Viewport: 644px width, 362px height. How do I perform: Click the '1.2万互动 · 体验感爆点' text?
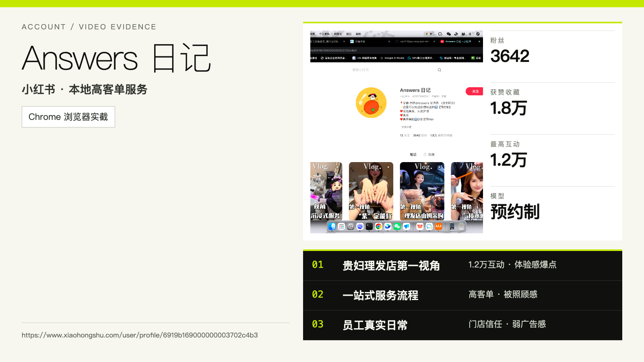tap(512, 265)
